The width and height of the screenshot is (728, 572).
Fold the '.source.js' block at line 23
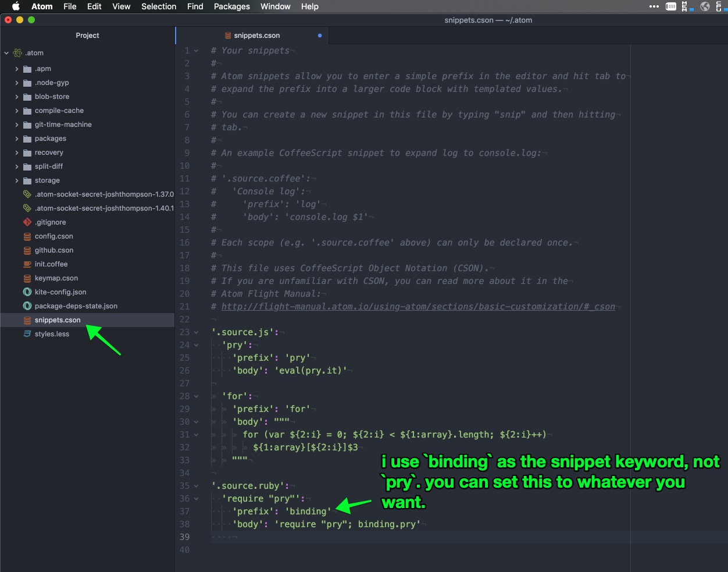pos(197,332)
